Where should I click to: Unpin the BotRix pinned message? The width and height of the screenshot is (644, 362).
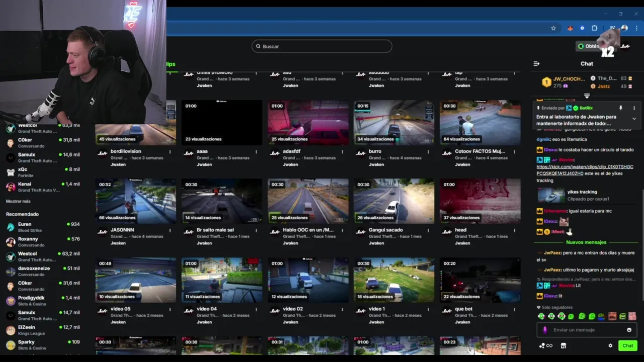(x=620, y=108)
